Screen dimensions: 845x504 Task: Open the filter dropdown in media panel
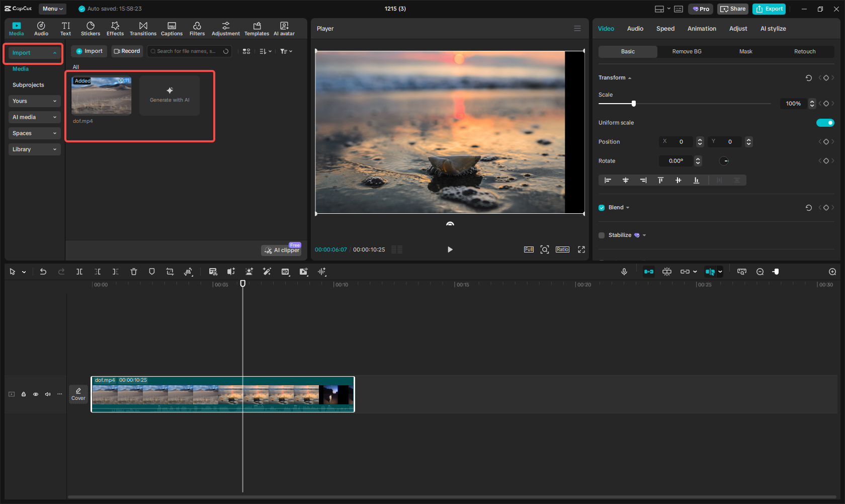click(286, 51)
